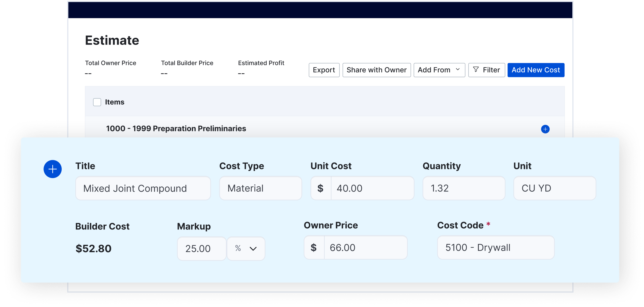Select the Estimate heading

coord(112,40)
